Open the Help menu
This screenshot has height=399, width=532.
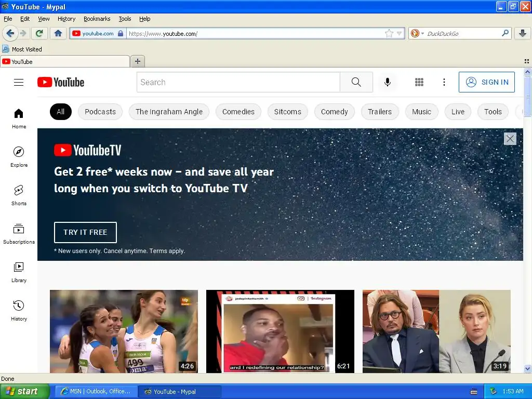pos(145,19)
